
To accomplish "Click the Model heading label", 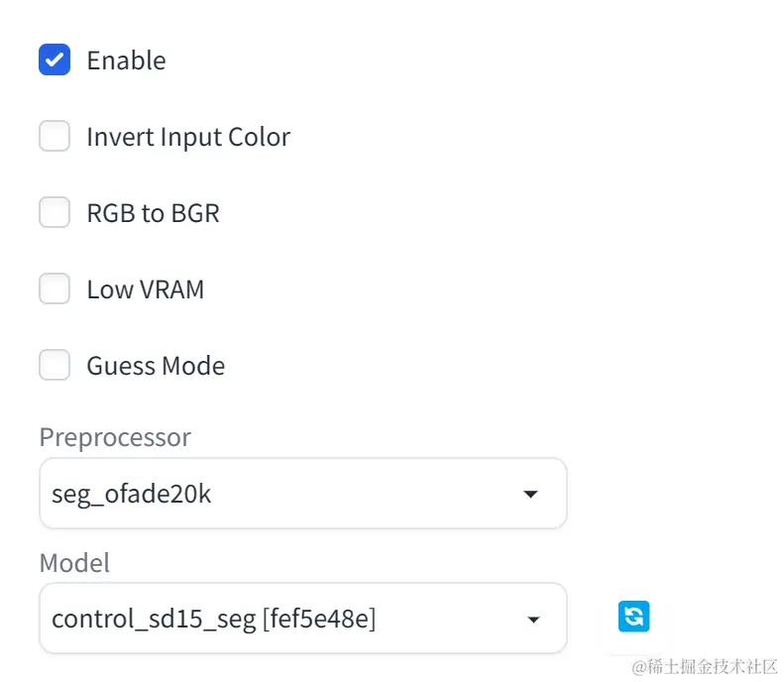I will coord(74,562).
